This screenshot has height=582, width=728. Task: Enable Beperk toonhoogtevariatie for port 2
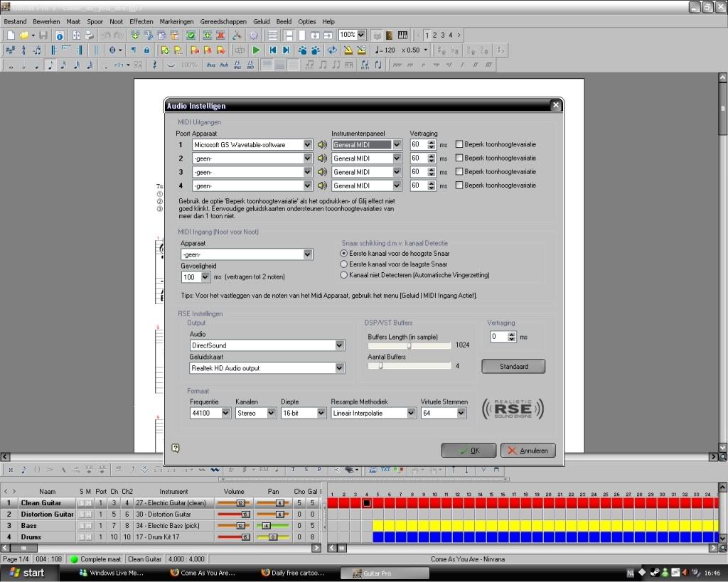[x=459, y=158]
